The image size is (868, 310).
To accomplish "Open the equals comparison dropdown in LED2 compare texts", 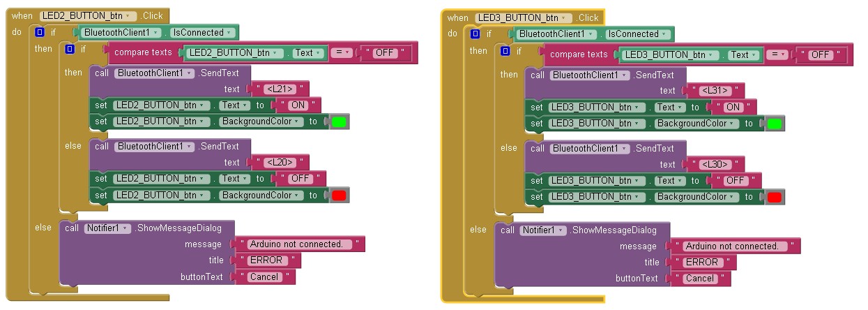I will pos(341,53).
